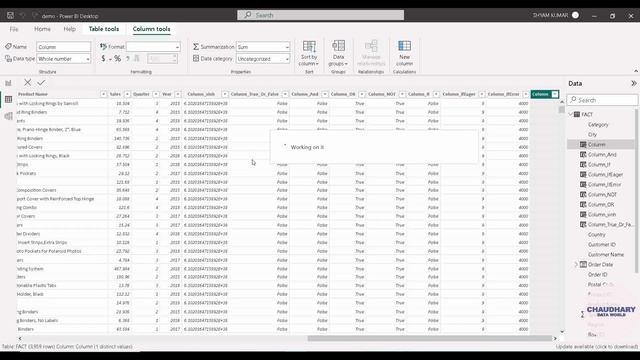Click the Order Date table icon
Screen dimensions: 640x360
click(x=583, y=264)
